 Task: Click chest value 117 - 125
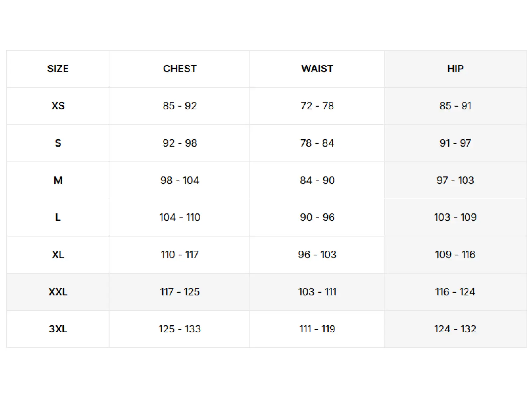(x=180, y=292)
